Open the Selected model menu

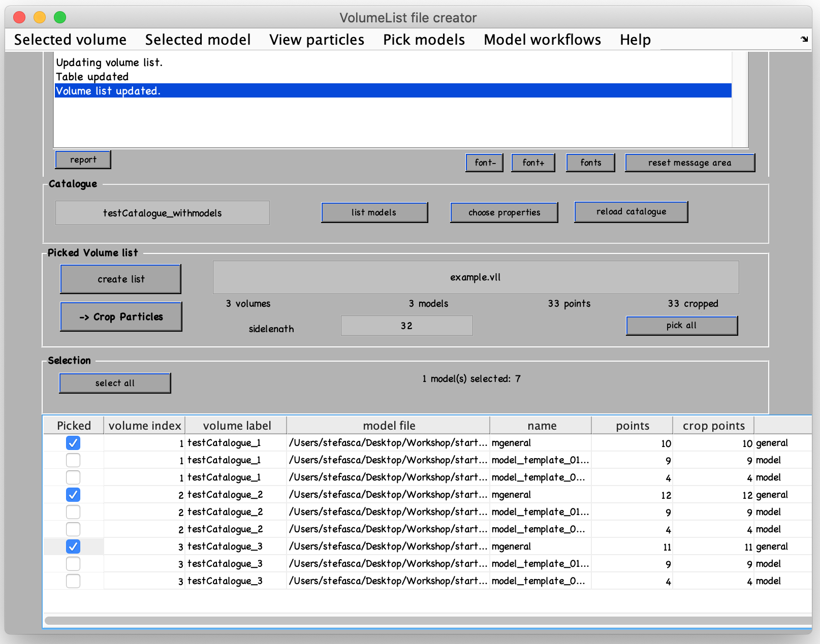click(198, 40)
